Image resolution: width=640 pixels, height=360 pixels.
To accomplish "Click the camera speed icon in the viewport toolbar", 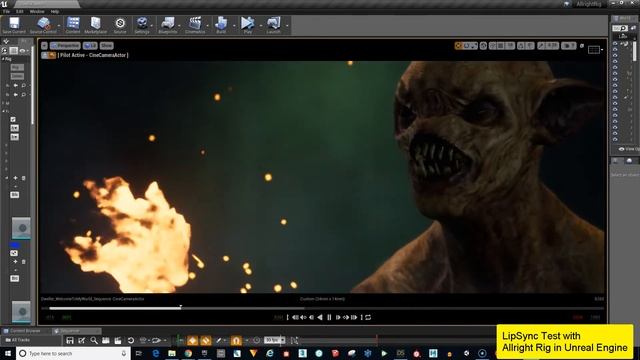I will click(x=569, y=46).
